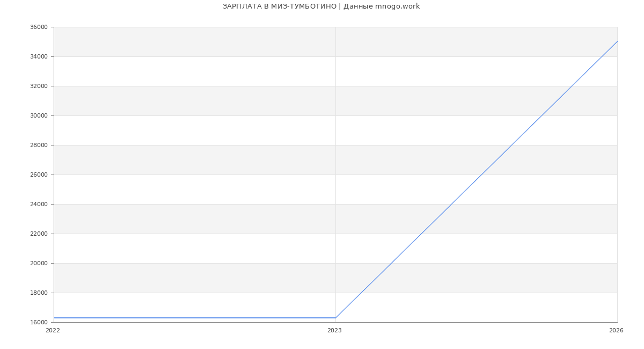Select the 26000 y-axis label
The image size is (644, 349).
(39, 175)
